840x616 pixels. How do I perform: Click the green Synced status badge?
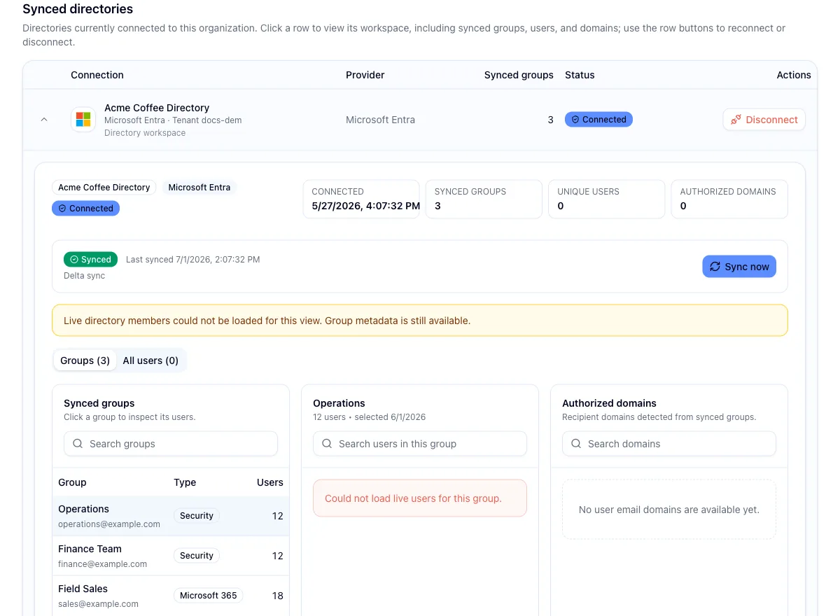point(90,260)
